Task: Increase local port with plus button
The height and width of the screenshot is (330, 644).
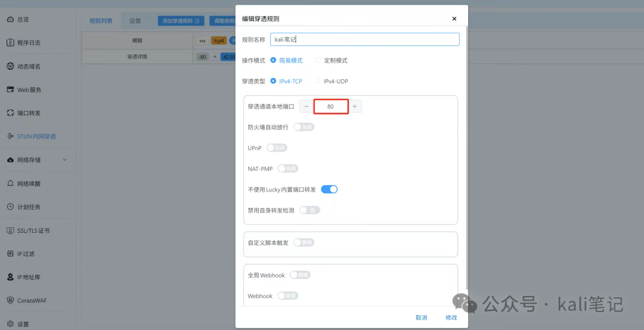Action: tap(355, 106)
